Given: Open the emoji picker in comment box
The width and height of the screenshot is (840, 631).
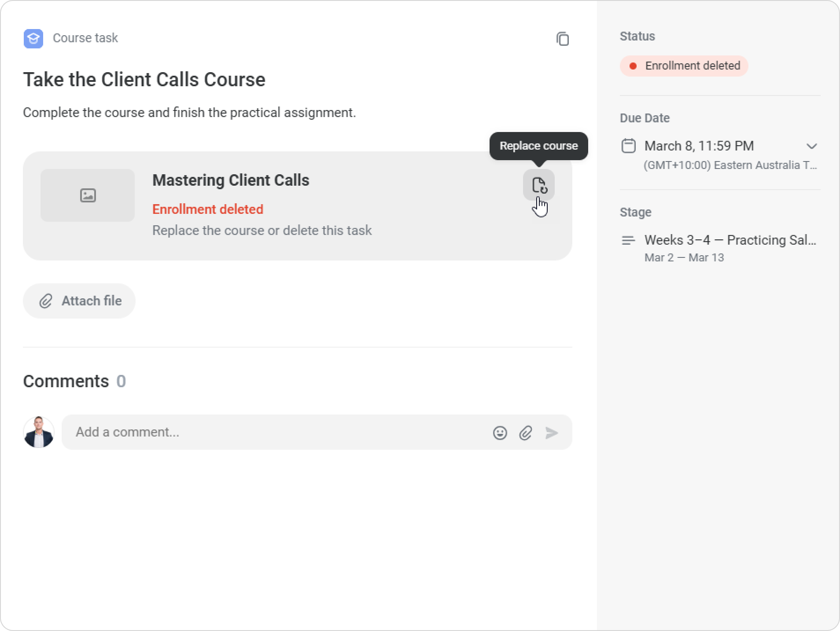Looking at the screenshot, I should point(500,433).
